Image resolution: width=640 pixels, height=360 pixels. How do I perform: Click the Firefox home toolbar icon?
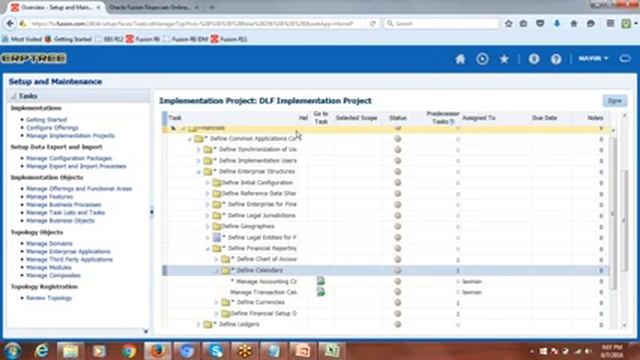(x=573, y=24)
